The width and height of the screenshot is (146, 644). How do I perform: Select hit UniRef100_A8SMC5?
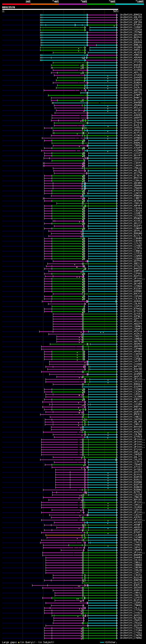131,344
